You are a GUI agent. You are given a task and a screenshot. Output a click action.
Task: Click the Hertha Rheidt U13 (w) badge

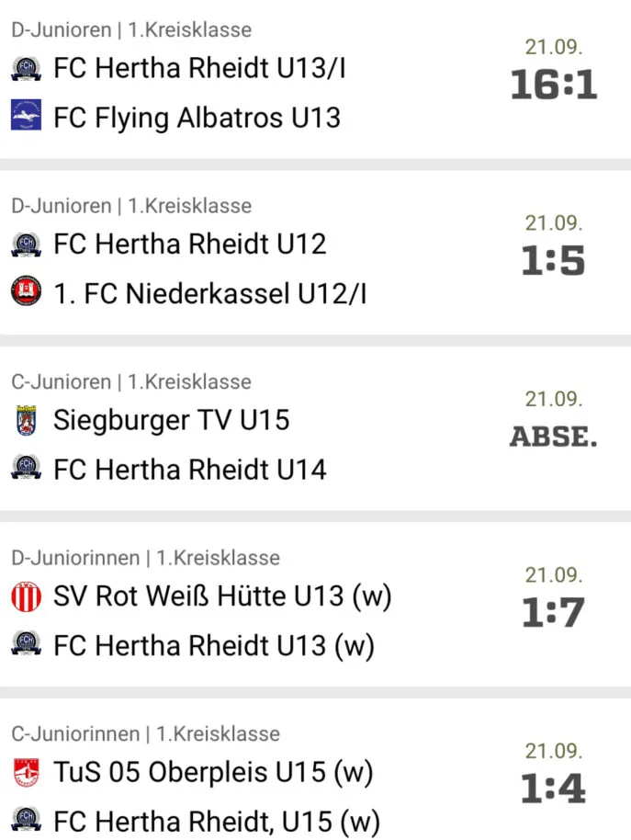[x=27, y=643]
